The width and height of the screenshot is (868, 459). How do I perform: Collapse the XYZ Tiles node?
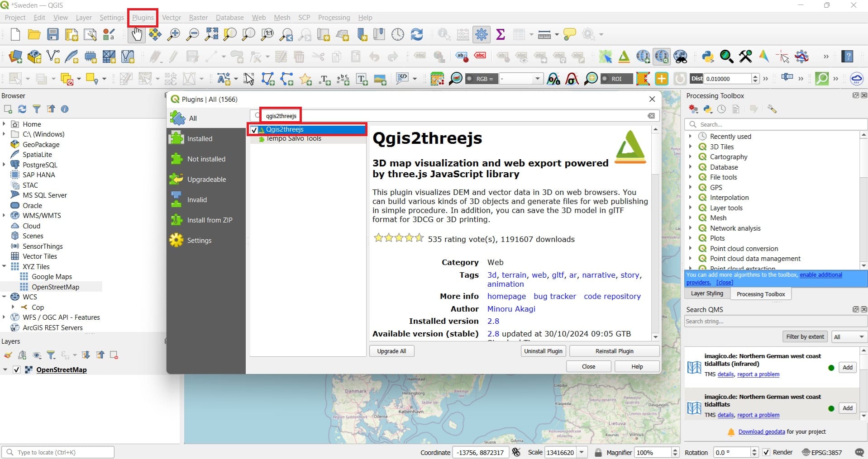(x=4, y=266)
